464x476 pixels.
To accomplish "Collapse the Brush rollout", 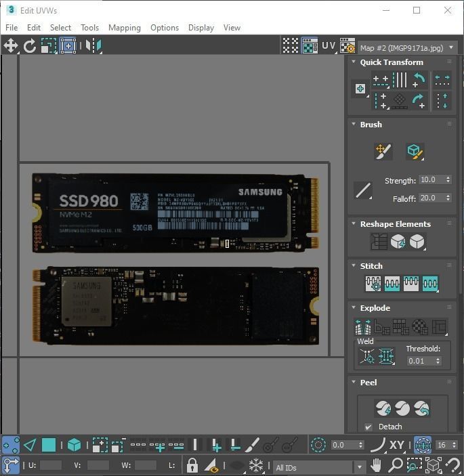I will tap(354, 124).
